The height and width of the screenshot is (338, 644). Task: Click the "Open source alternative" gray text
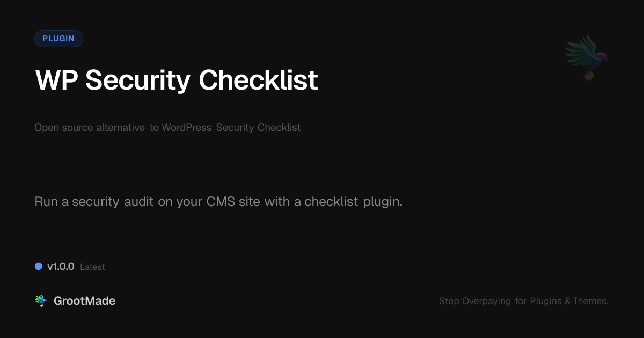(x=90, y=128)
